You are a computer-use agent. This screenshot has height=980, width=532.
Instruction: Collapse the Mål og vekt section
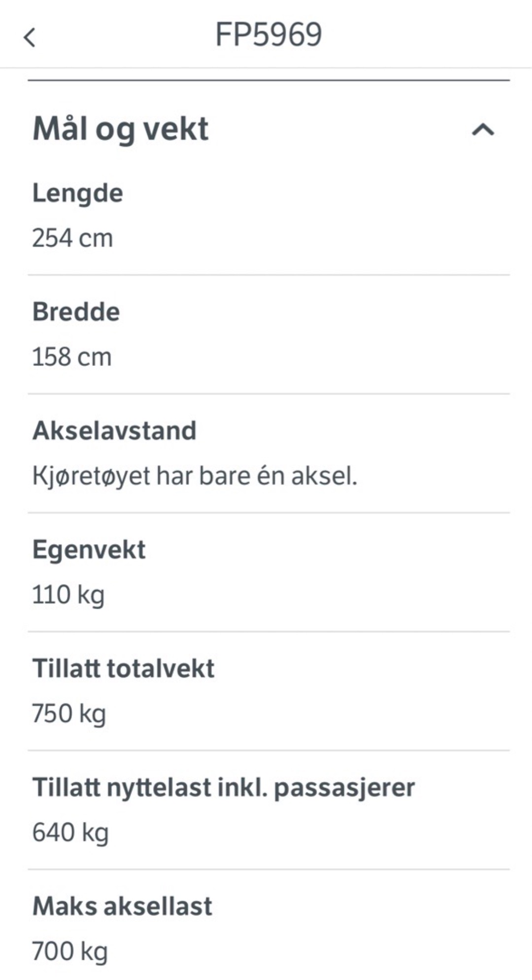483,130
